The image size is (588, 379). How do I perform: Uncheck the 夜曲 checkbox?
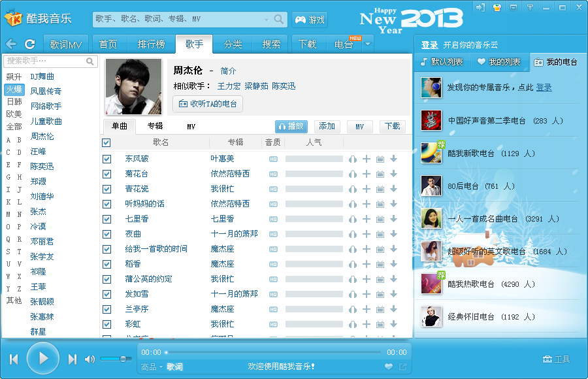tap(107, 234)
